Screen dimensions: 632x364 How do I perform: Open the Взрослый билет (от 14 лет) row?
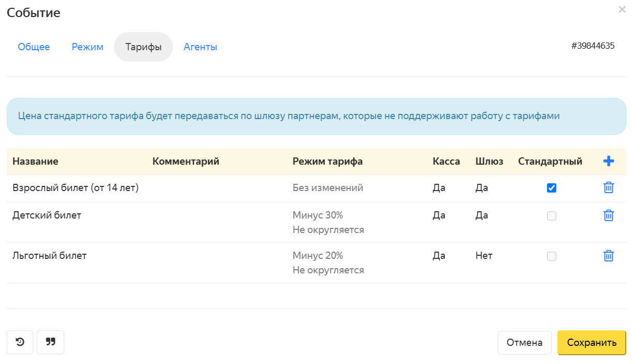76,188
